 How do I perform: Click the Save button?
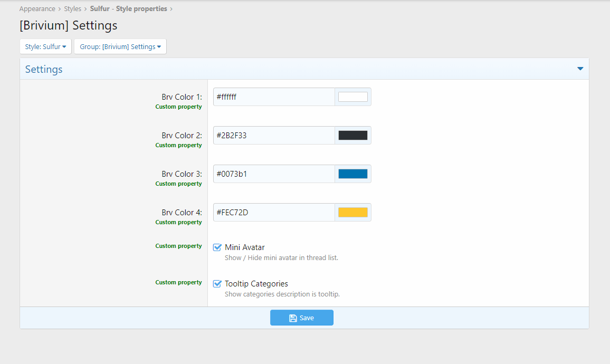point(301,318)
